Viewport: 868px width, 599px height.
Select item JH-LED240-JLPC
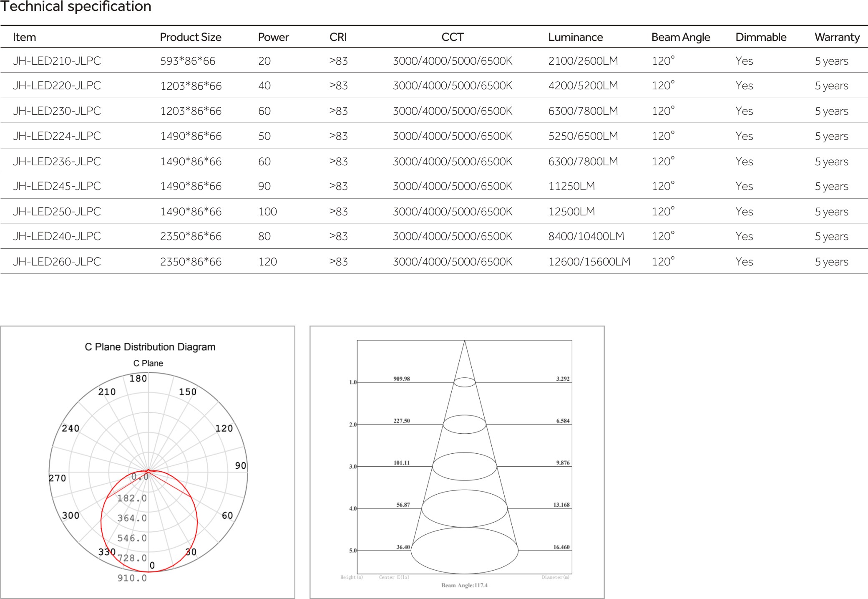(57, 236)
